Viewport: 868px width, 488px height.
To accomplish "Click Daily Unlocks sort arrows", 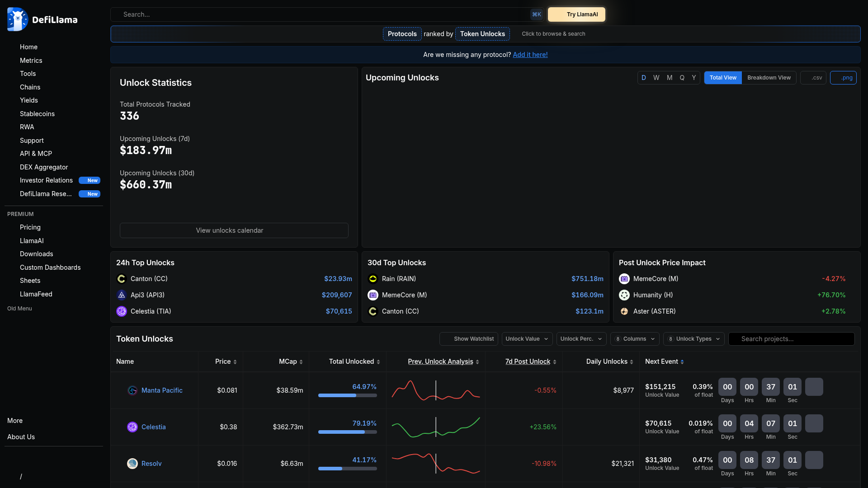I will pos(632,362).
